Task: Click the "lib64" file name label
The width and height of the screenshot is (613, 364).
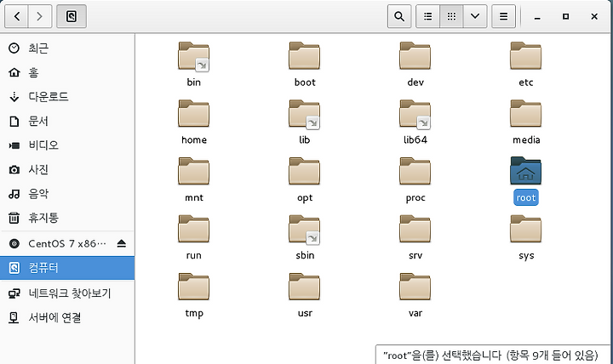Action: pos(415,139)
